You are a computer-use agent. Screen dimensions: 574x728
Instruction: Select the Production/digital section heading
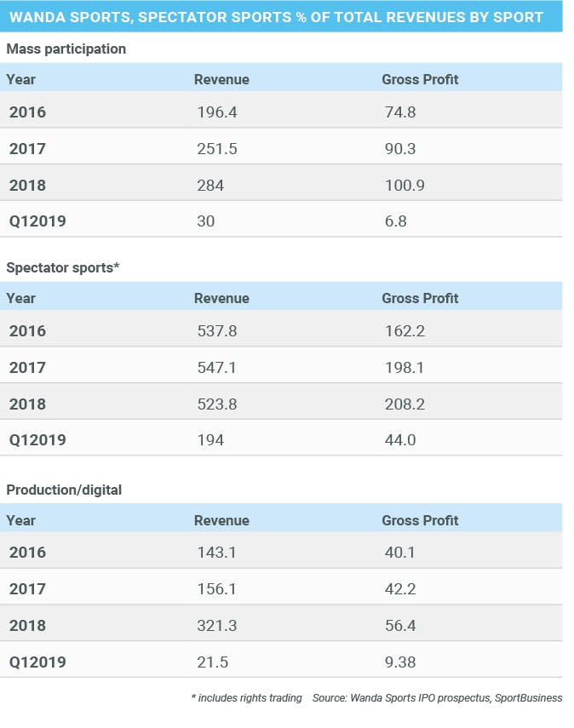click(64, 490)
